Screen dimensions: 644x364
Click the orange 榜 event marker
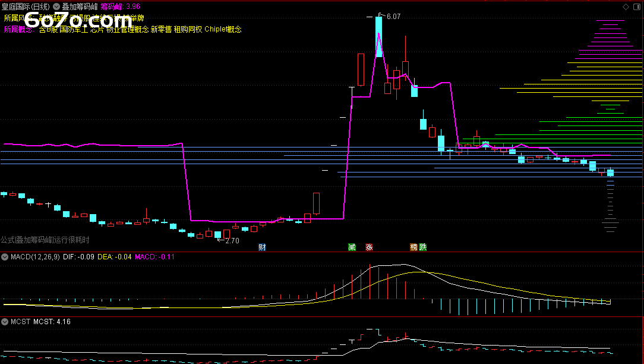(x=413, y=247)
